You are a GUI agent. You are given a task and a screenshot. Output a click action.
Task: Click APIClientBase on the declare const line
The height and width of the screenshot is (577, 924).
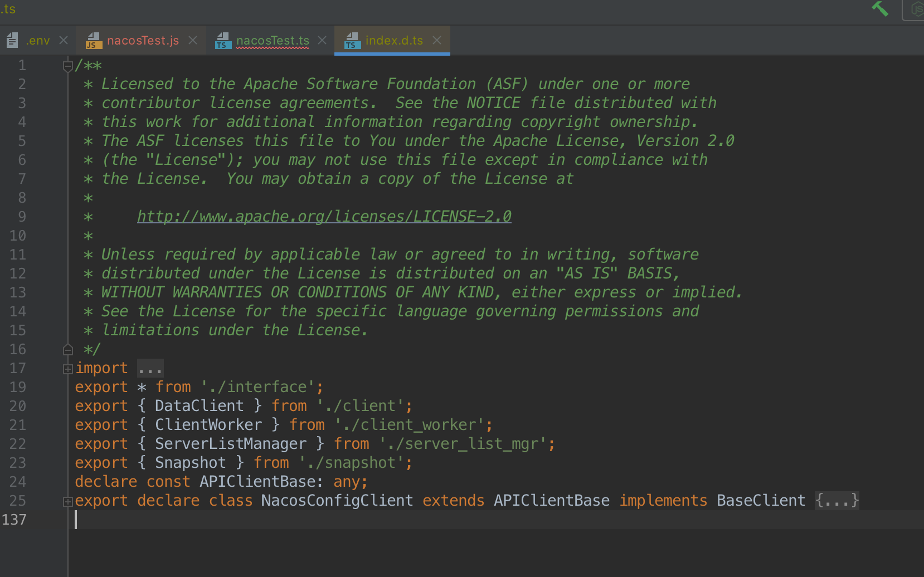257,482
